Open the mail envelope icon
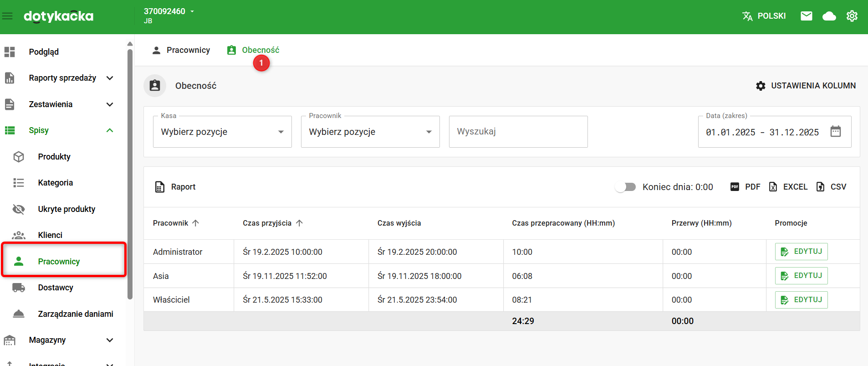 click(x=806, y=16)
